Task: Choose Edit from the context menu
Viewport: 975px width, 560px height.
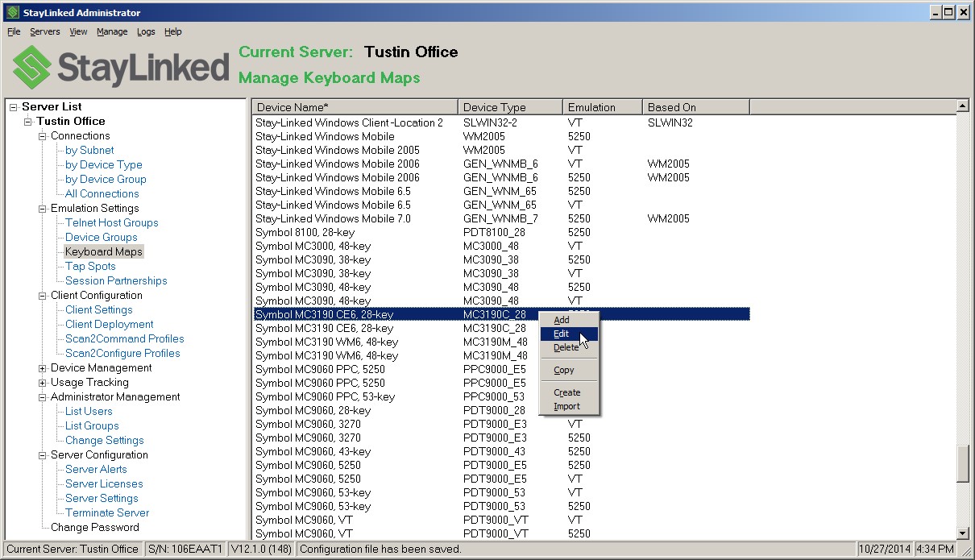Action: 562,334
